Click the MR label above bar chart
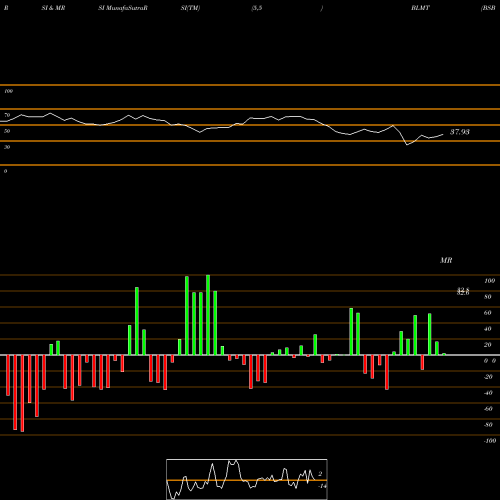 click(x=446, y=260)
